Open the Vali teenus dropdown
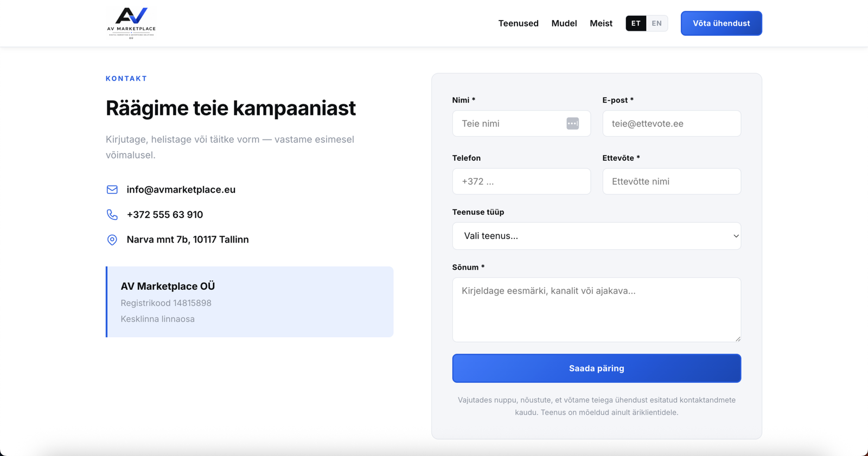Viewport: 868px width, 456px height. 597,236
